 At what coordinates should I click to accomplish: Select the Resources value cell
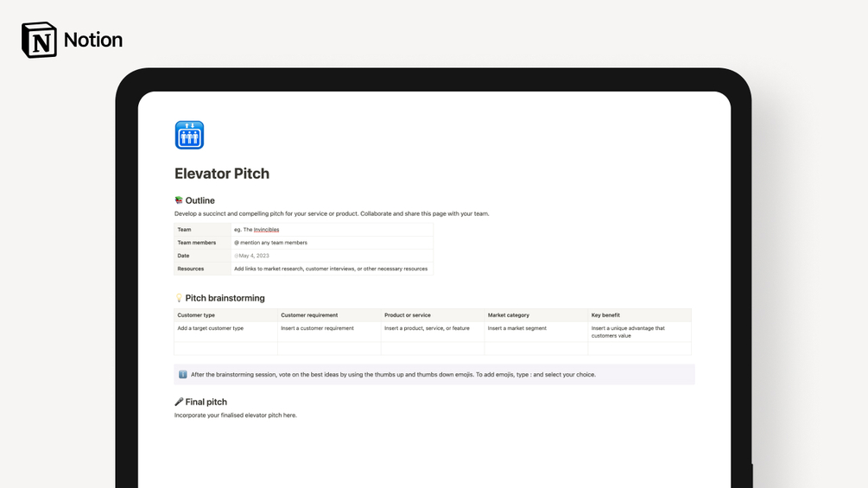click(333, 269)
